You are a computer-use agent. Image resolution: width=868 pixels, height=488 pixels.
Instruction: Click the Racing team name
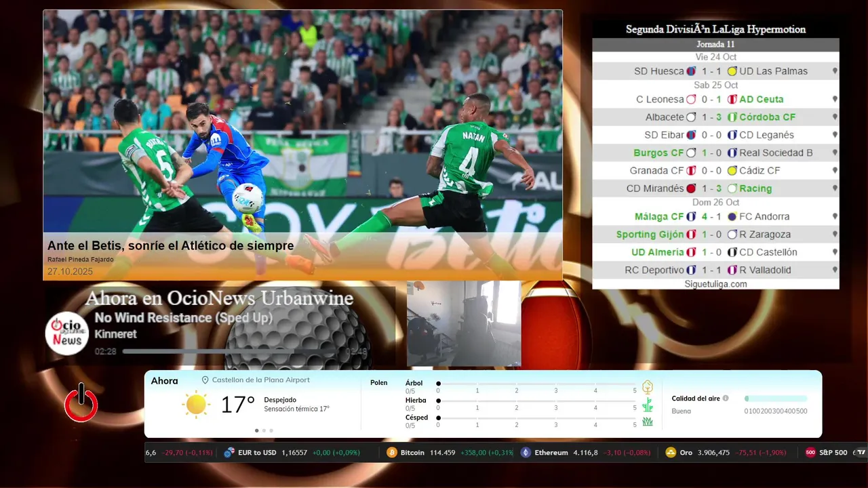[x=755, y=188]
